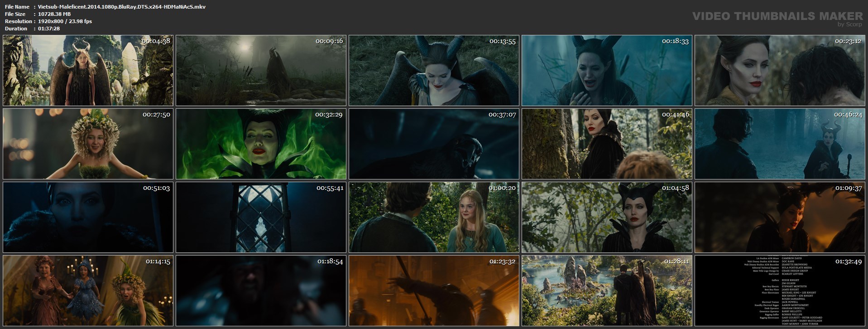Open the green-flames thumbnail at 00:32:29
The image size is (868, 329).
tap(261, 144)
